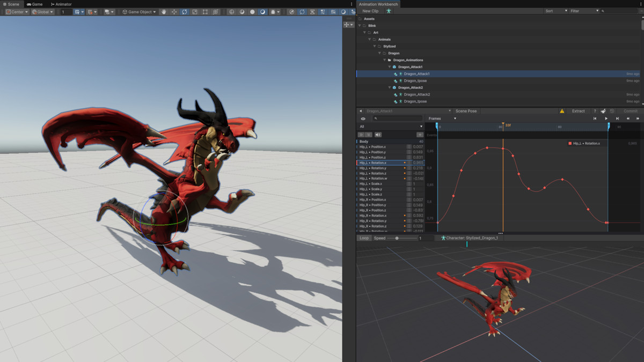The height and width of the screenshot is (362, 644).
Task: Open the Game Object dropdown
Action: point(140,12)
